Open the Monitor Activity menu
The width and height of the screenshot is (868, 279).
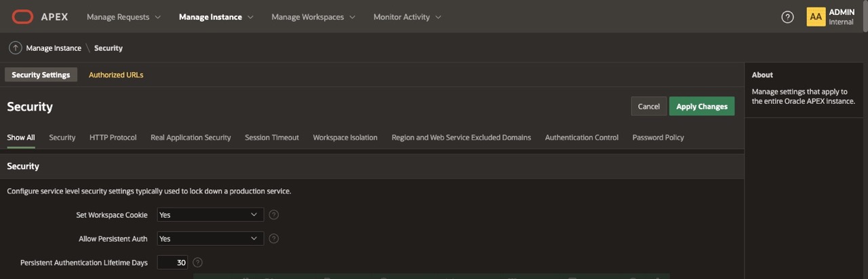pos(407,17)
